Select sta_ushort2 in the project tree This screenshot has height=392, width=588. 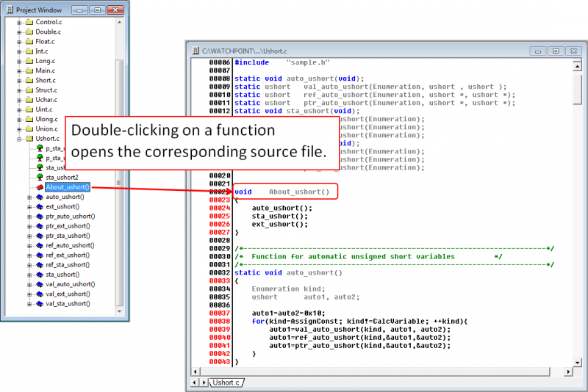tap(62, 177)
